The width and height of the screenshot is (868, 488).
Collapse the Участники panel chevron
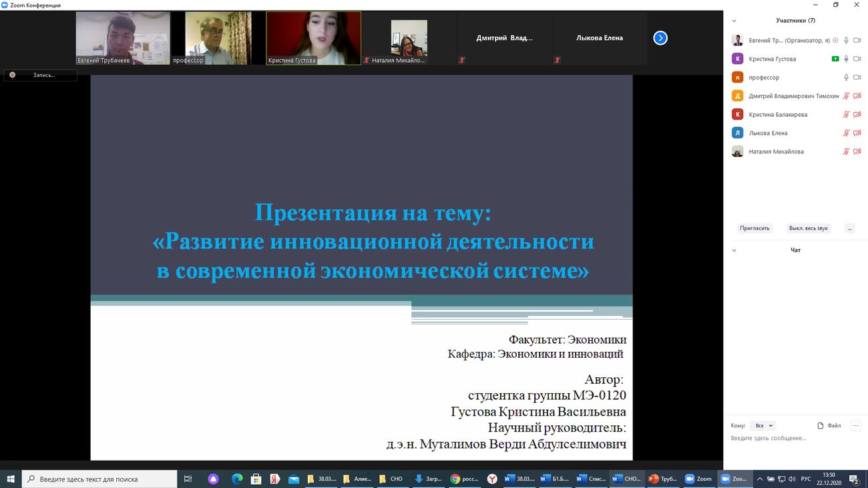click(734, 21)
